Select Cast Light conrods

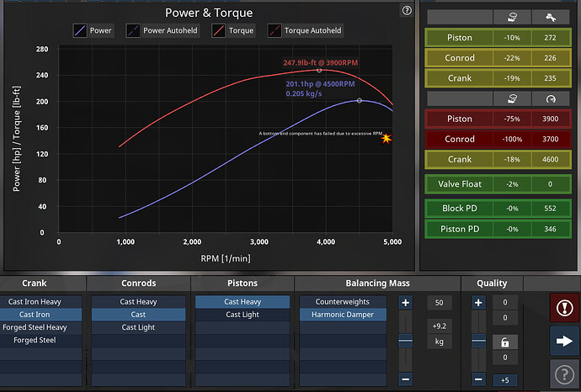pyautogui.click(x=138, y=327)
